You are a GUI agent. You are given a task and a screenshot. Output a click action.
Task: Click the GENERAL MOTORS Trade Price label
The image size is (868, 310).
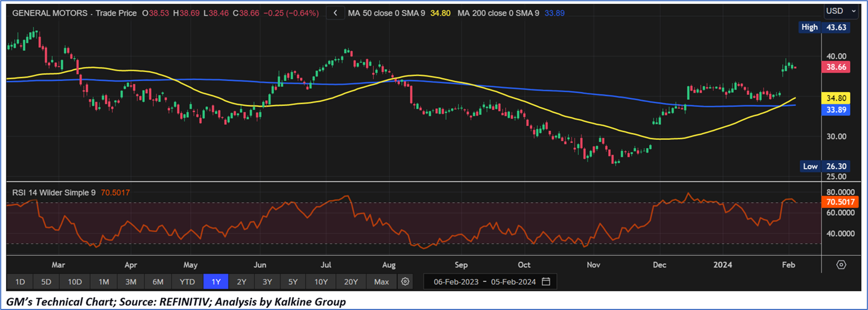click(74, 13)
